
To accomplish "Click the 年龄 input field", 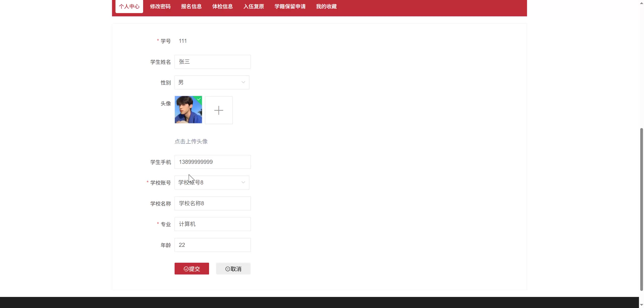I will (212, 245).
